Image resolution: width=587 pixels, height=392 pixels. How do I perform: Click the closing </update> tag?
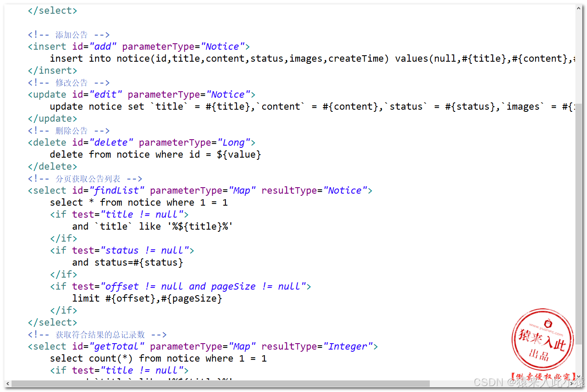[53, 119]
